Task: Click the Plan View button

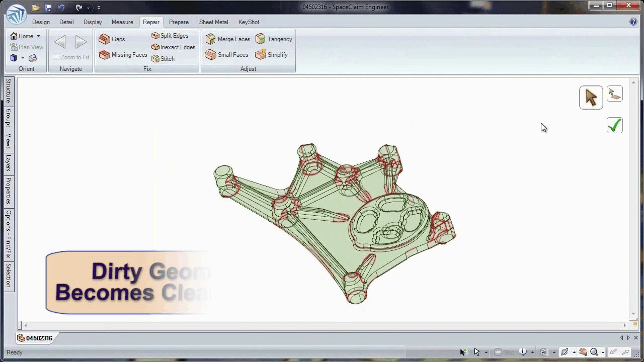Action: (x=27, y=47)
